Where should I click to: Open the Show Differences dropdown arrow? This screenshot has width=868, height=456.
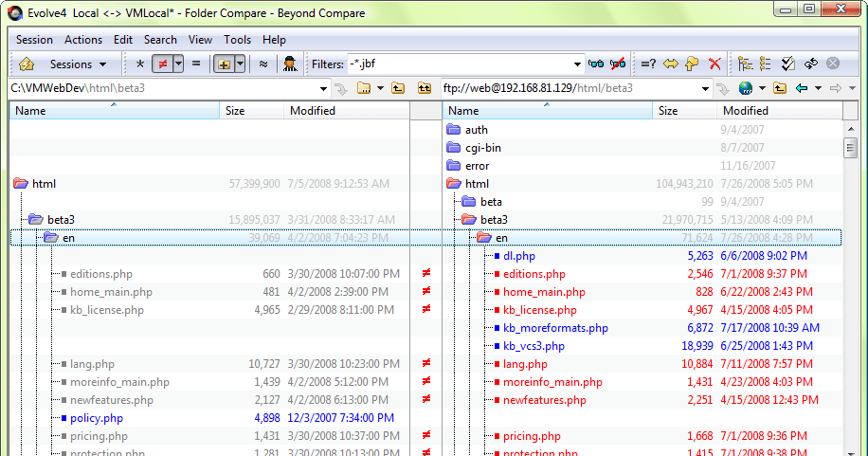(x=178, y=64)
